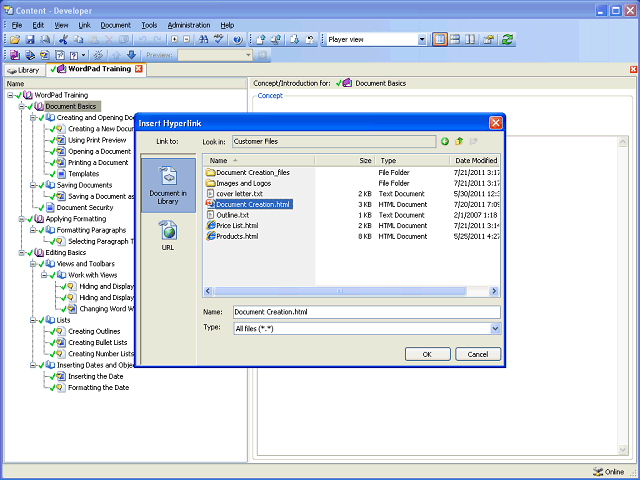This screenshot has width=640, height=480.
Task: Click the cover letter.txt file icon
Action: 210,194
